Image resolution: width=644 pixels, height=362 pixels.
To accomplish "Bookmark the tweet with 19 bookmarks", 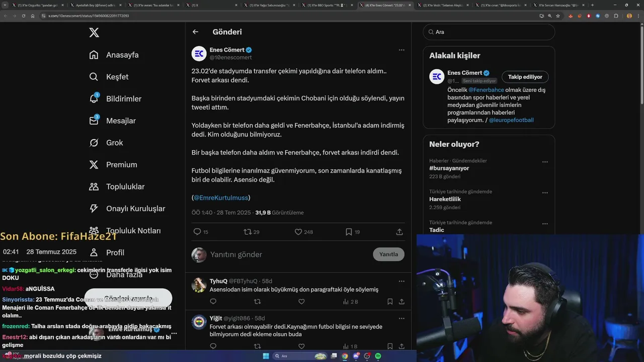I will [x=349, y=232].
